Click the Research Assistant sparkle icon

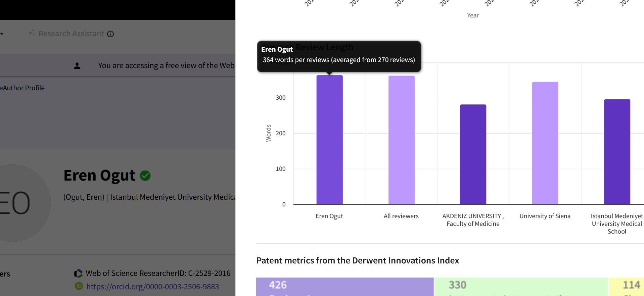(x=32, y=33)
